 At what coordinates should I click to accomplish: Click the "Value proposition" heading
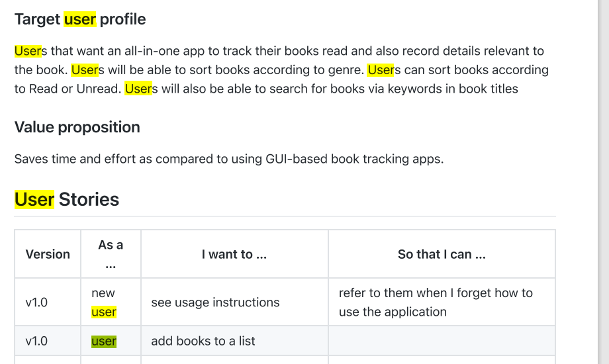click(77, 128)
